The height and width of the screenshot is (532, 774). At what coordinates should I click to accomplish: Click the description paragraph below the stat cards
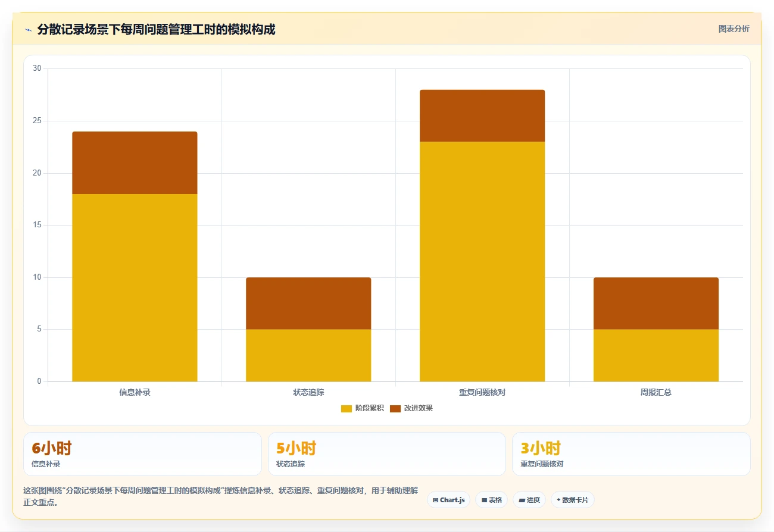220,496
